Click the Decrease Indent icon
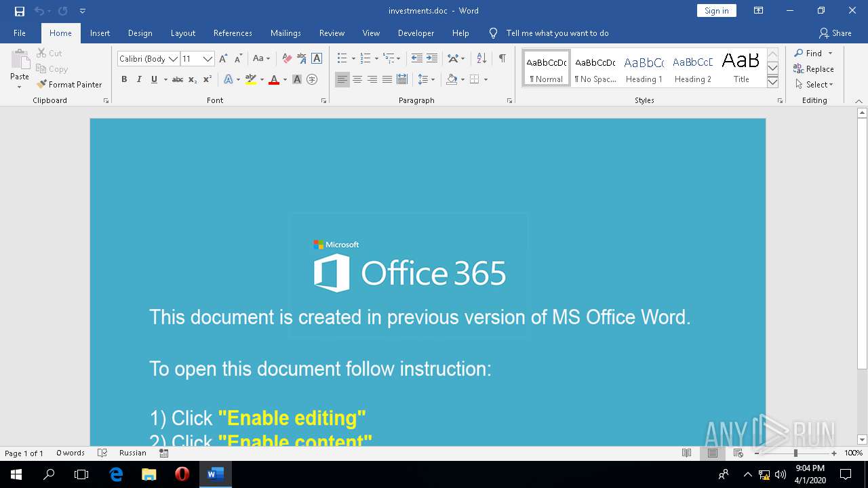The height and width of the screenshot is (488, 868). [x=417, y=59]
